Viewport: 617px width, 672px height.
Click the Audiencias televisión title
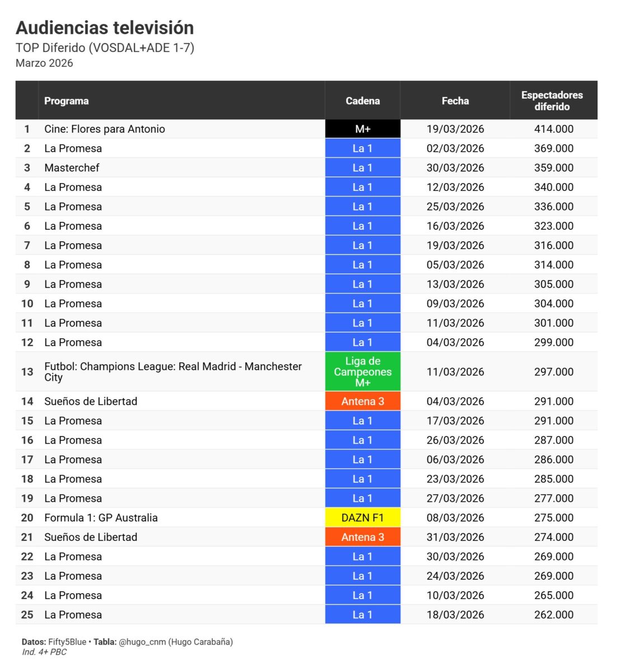point(105,27)
